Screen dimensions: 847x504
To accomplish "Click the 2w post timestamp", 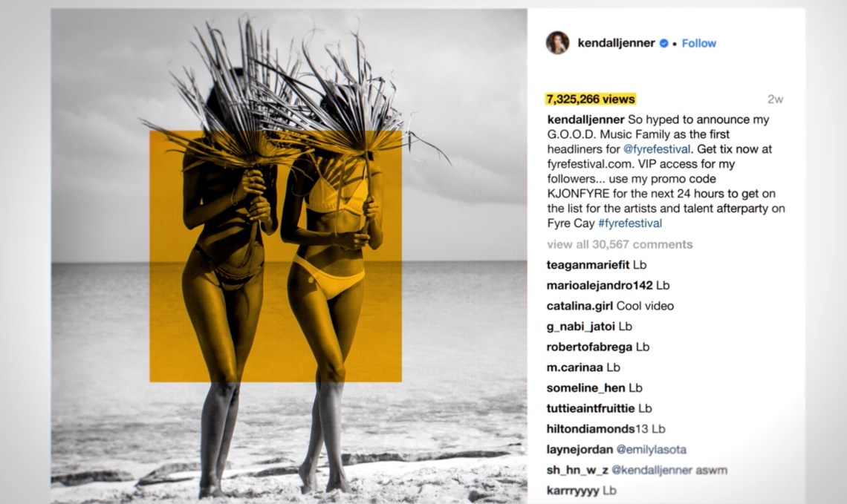I will [775, 99].
